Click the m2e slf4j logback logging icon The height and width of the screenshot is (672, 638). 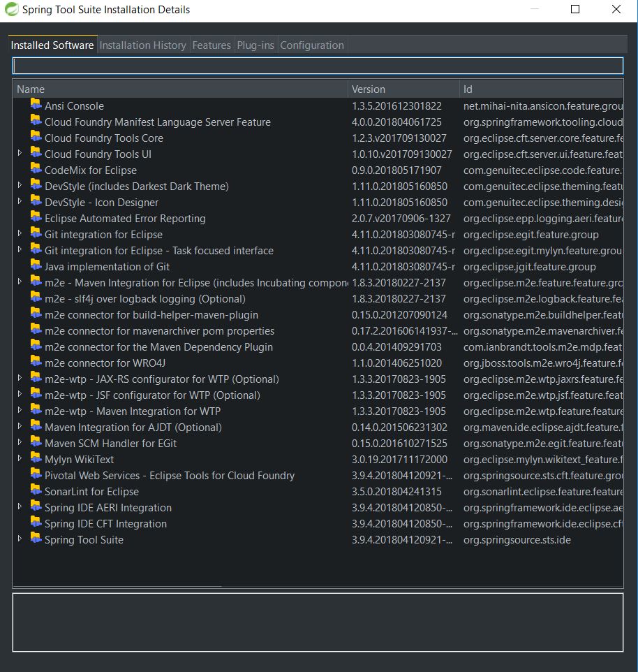(36, 298)
